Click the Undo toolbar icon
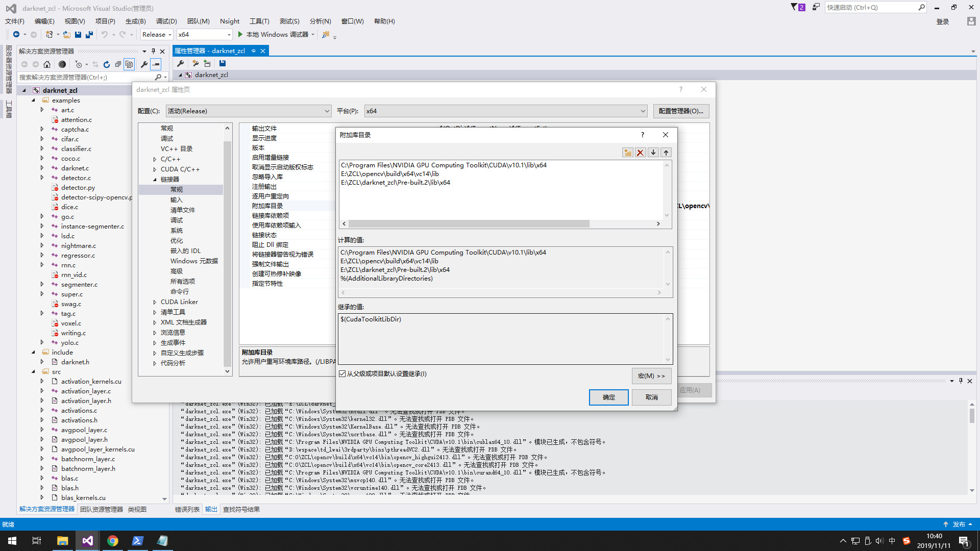The image size is (980, 551). click(105, 35)
